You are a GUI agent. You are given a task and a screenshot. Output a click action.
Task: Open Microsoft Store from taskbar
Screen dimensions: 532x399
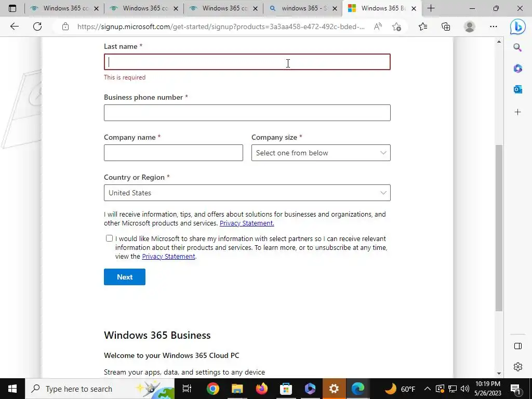[286, 389]
